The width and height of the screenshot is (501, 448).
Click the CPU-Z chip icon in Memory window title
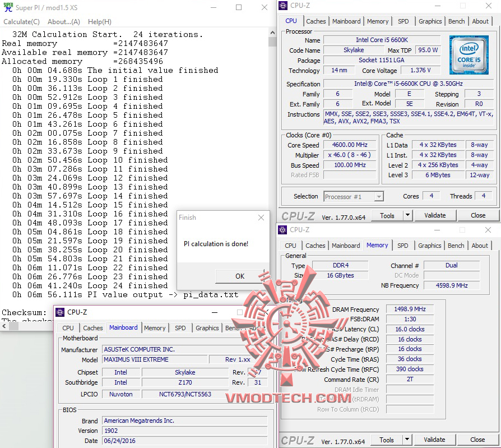[282, 229]
